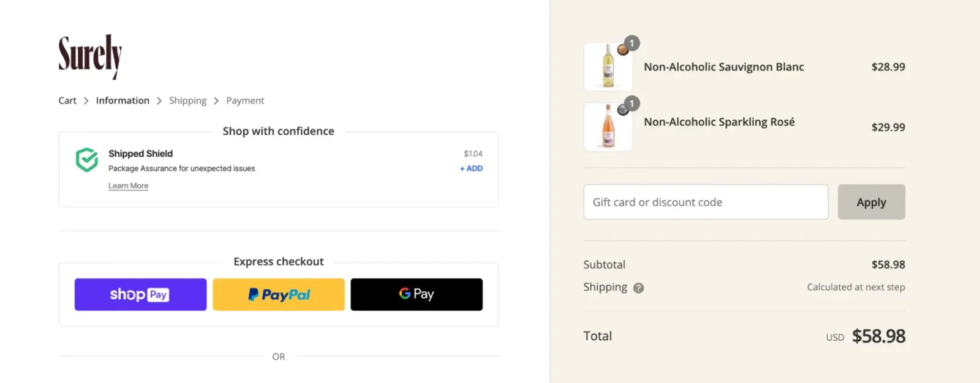This screenshot has height=383, width=980.
Task: Click the quantity badge on Sparkling Rosé
Action: pos(631,103)
